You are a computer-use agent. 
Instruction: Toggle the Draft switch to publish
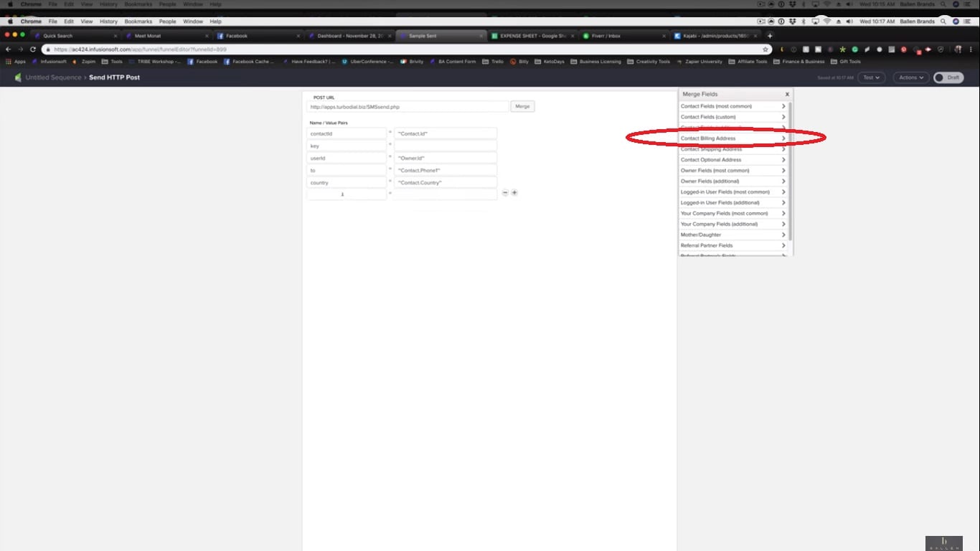click(947, 77)
